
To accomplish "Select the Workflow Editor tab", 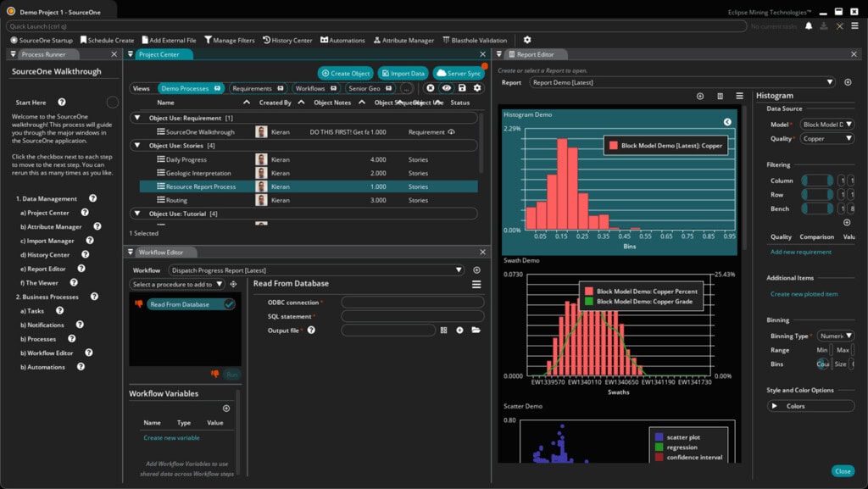I will pos(160,253).
